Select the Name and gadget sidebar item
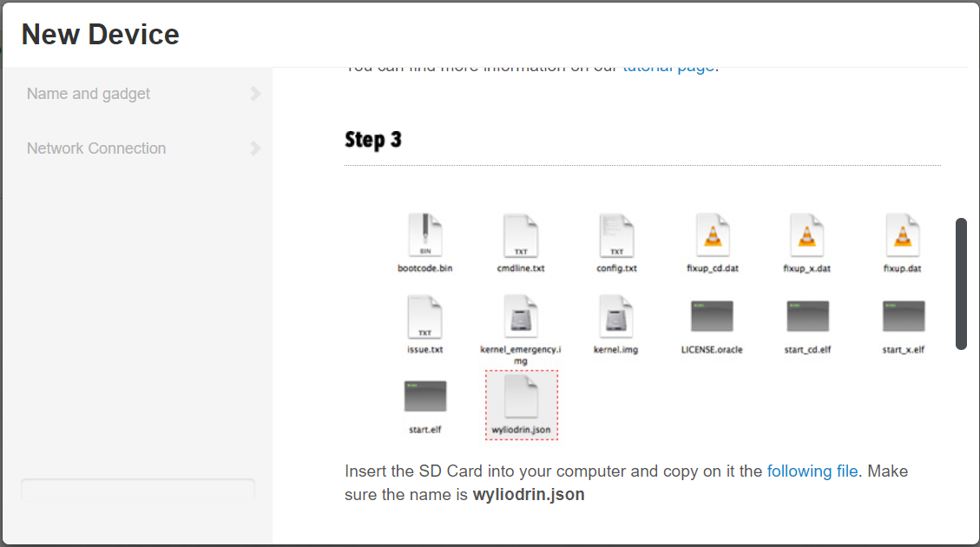This screenshot has width=980, height=547. 90,94
